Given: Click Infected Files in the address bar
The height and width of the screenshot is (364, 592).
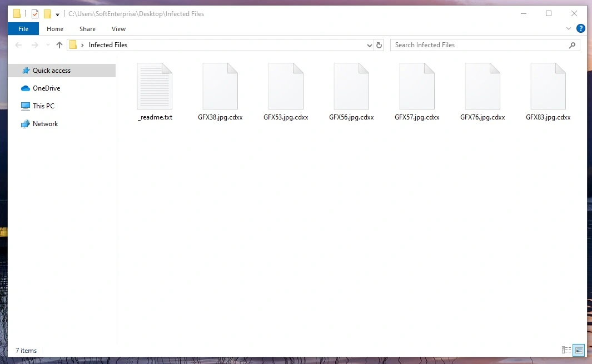Looking at the screenshot, I should coord(108,45).
